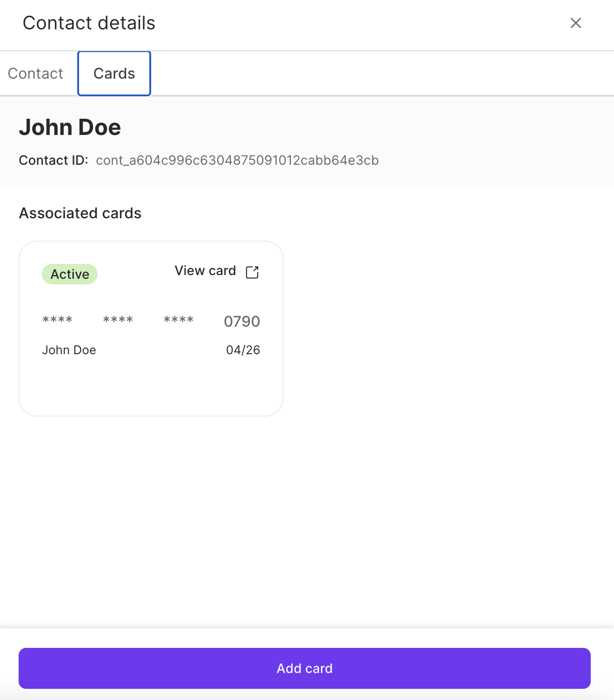Click the John Doe contact name heading

[70, 128]
